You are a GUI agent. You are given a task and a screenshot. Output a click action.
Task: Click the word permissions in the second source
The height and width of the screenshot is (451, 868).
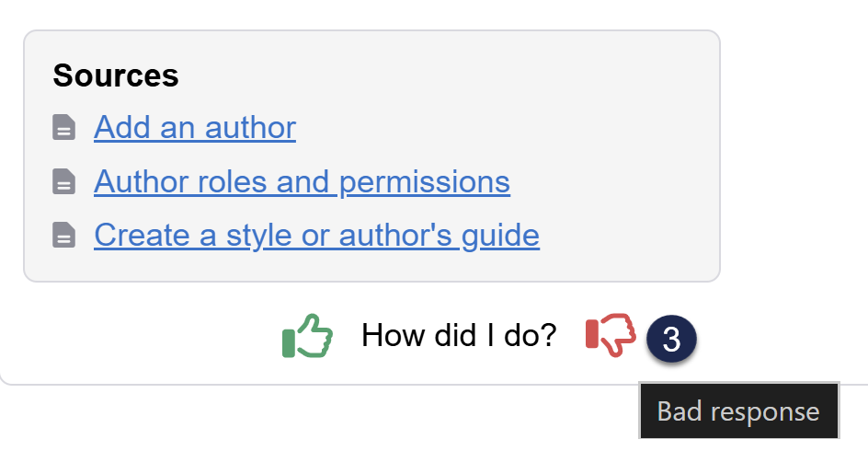click(x=425, y=181)
